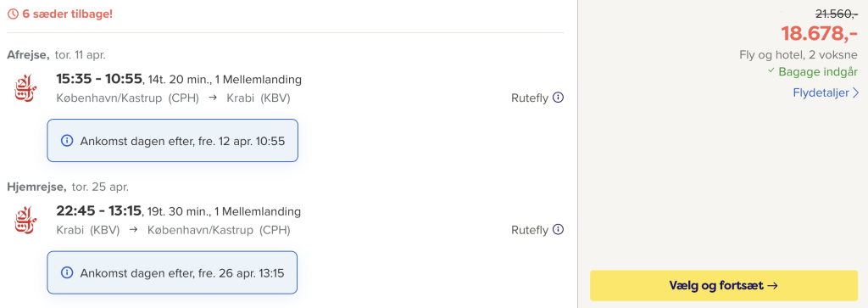Open the info icon beside return Rutefly
Screen dimensions: 868x308
(558, 229)
